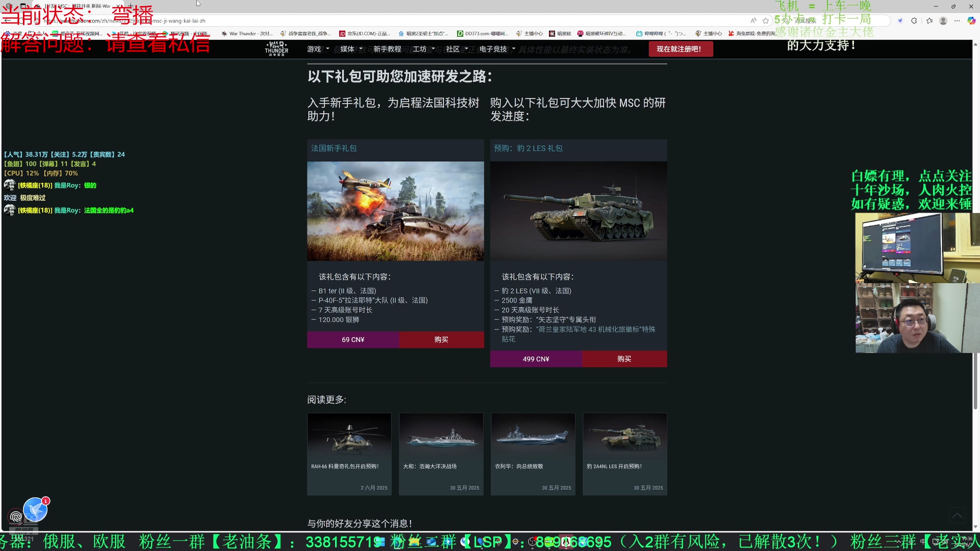
Task: Open the Favorites list icon in toolbar
Action: pyautogui.click(x=929, y=21)
